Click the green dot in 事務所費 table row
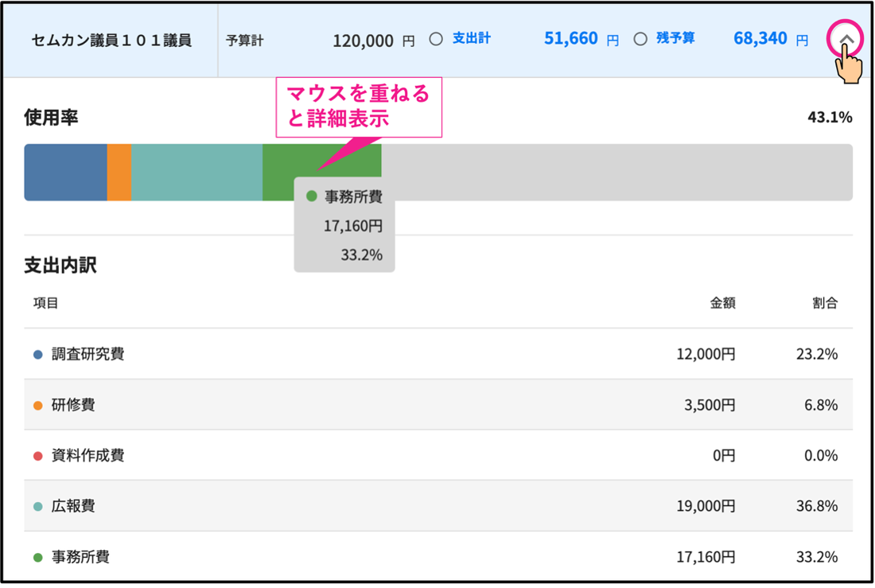The width and height of the screenshot is (875, 588). pos(38,558)
